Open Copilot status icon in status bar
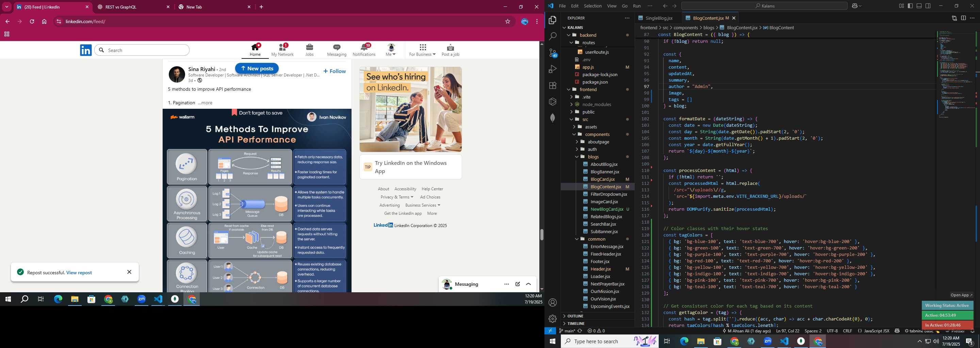Image resolution: width=980 pixels, height=348 pixels. [x=897, y=331]
